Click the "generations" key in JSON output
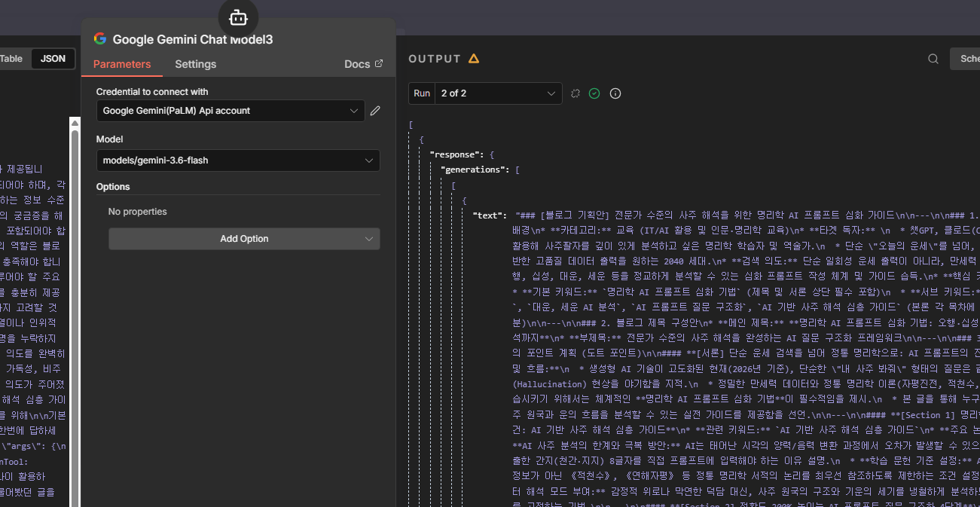 475,170
